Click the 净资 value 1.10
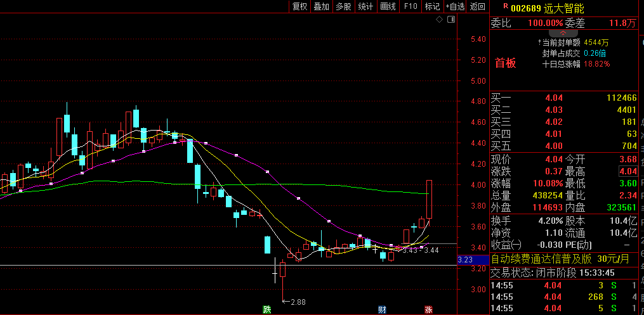Image resolution: width=644 pixels, height=315 pixels. coord(554,233)
